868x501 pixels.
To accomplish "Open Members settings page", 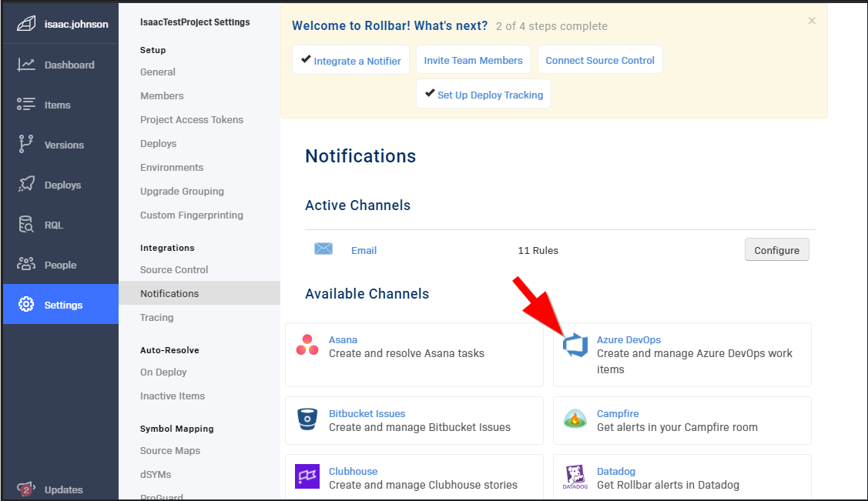I will point(162,95).
